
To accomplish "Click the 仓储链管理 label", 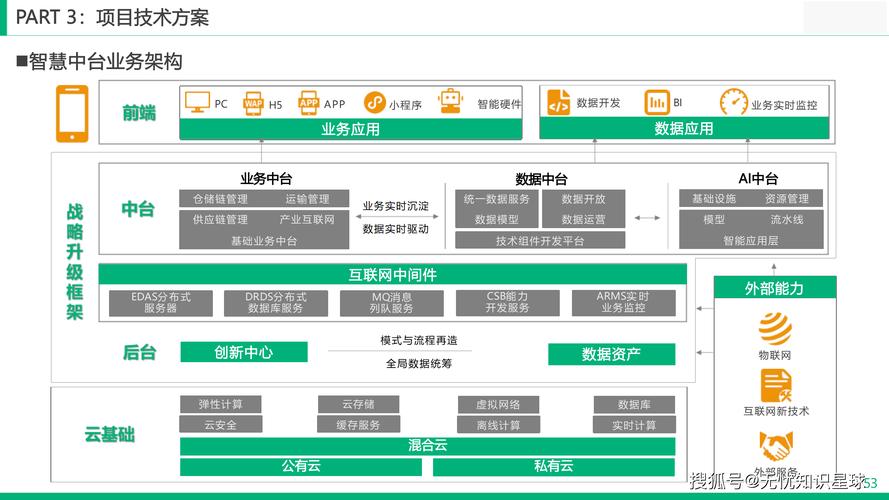I will (x=220, y=199).
